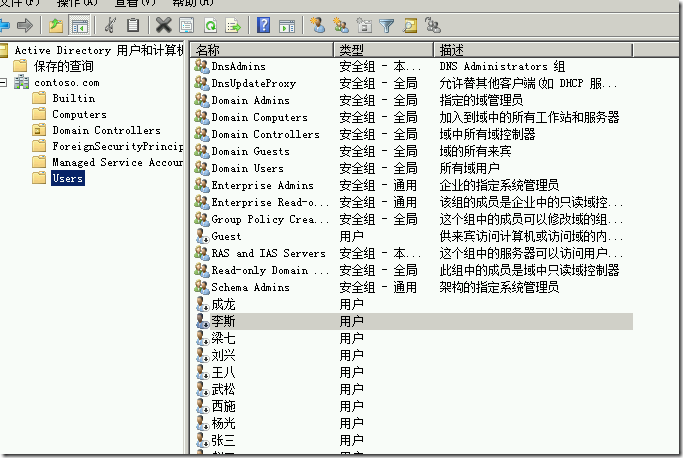This screenshot has height=458, width=683.
Task: Select the Domain Guests group row
Action: tap(413, 151)
